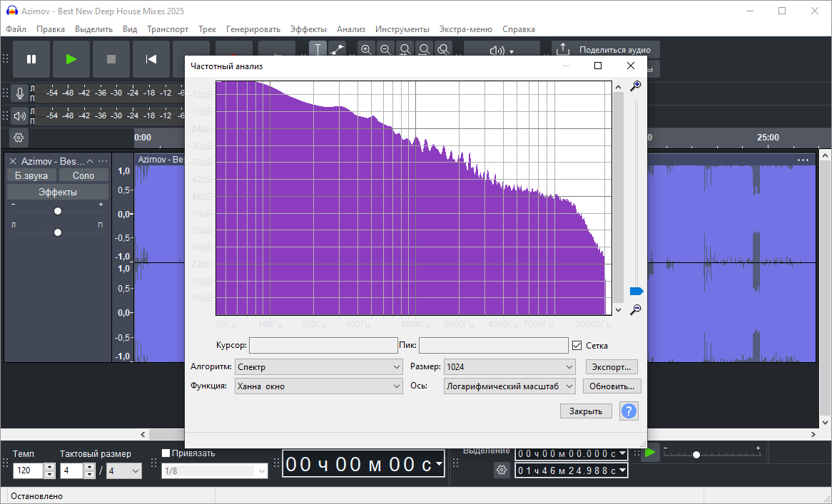Click the track gain slider knob
This screenshot has width=832, height=504.
tap(58, 211)
